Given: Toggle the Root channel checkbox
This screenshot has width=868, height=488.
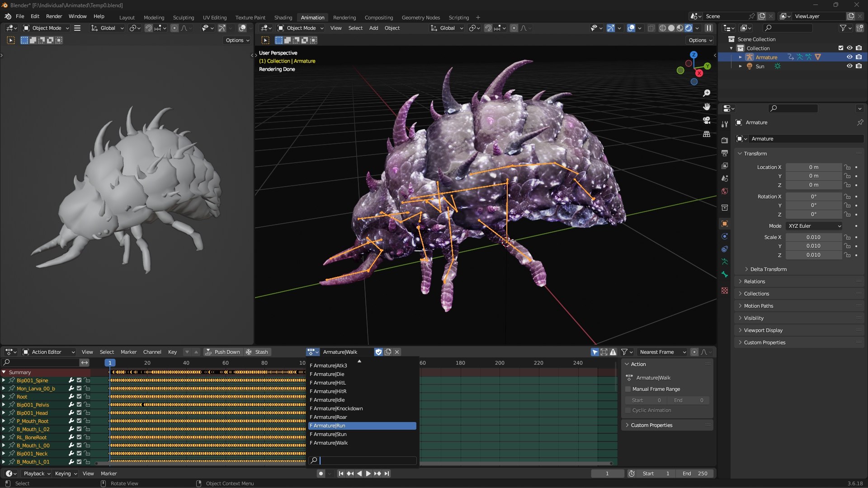Looking at the screenshot, I should (x=79, y=397).
